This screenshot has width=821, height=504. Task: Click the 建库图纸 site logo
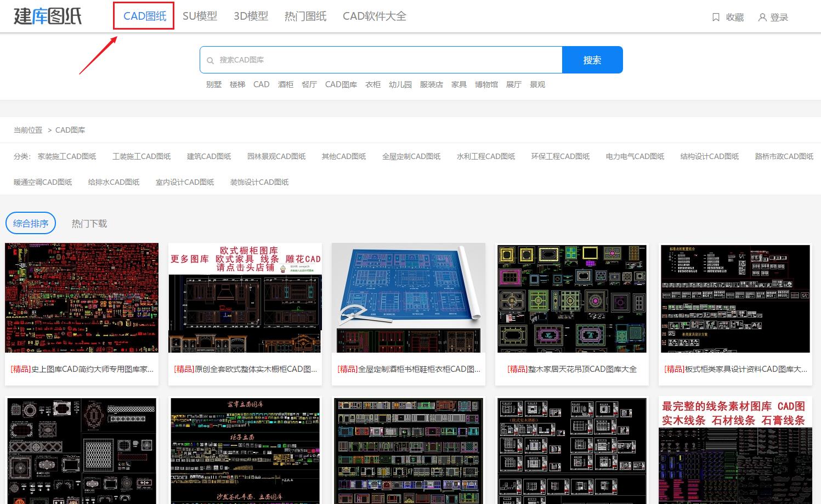[x=47, y=16]
